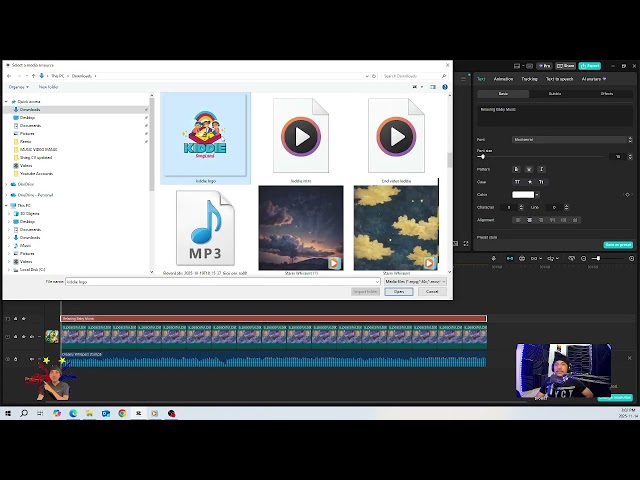Screen dimensions: 640x480
Task: Adjust the Font size slider
Action: (x=483, y=156)
